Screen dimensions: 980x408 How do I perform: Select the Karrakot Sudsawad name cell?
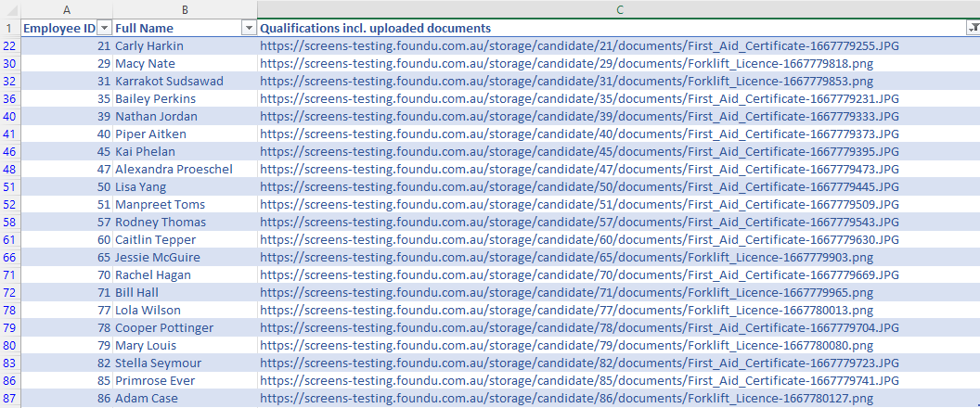(x=169, y=81)
